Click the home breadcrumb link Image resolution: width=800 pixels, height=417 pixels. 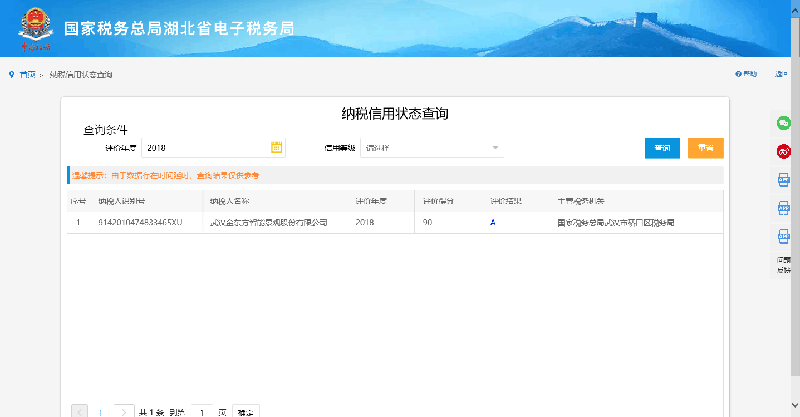[28, 75]
